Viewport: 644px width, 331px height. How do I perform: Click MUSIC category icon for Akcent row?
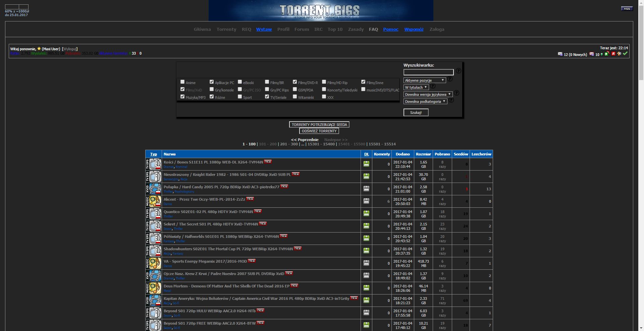[153, 201]
